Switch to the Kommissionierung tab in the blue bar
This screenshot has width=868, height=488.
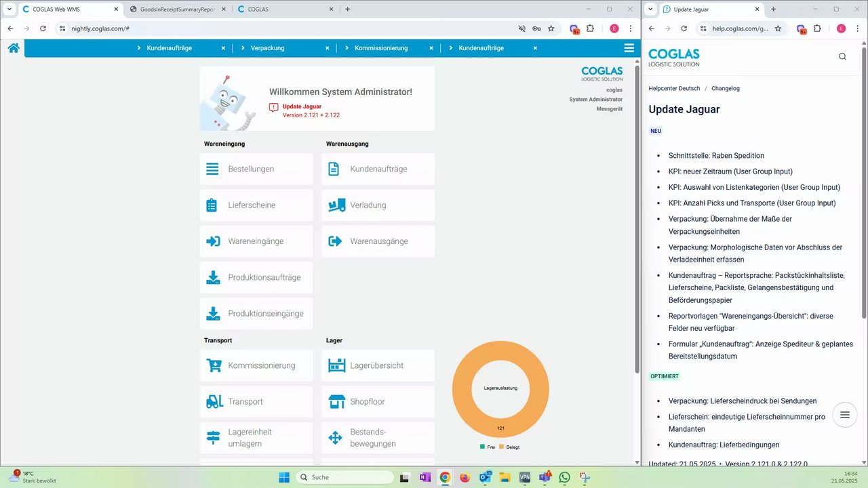[x=381, y=48]
